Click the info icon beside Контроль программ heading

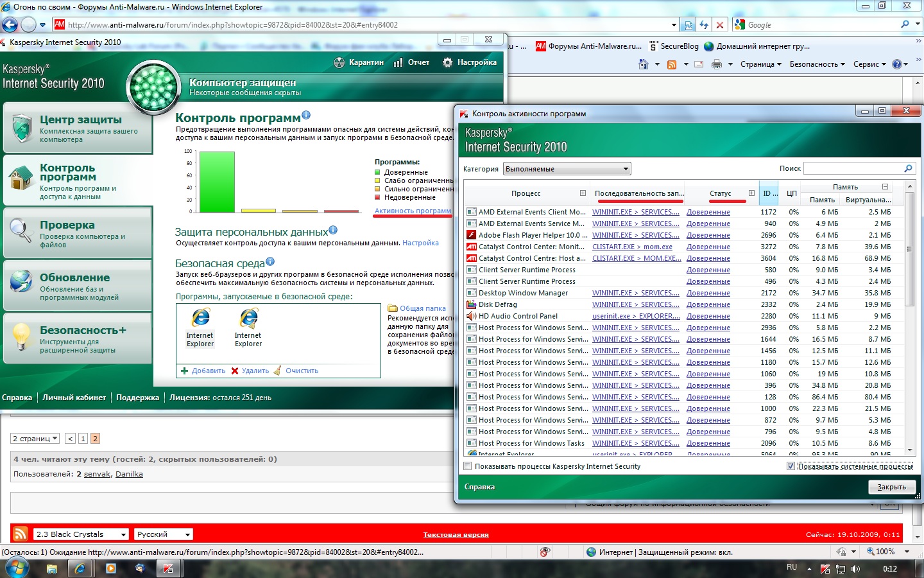[x=306, y=115]
